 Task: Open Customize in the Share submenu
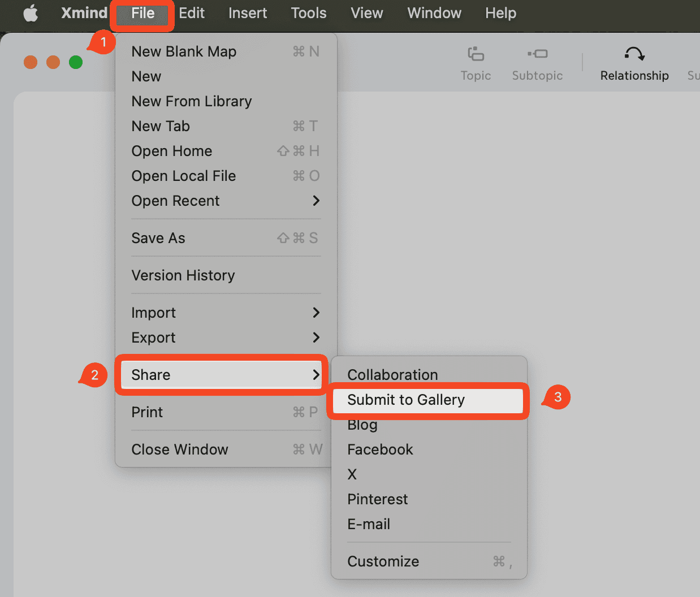click(x=429, y=561)
